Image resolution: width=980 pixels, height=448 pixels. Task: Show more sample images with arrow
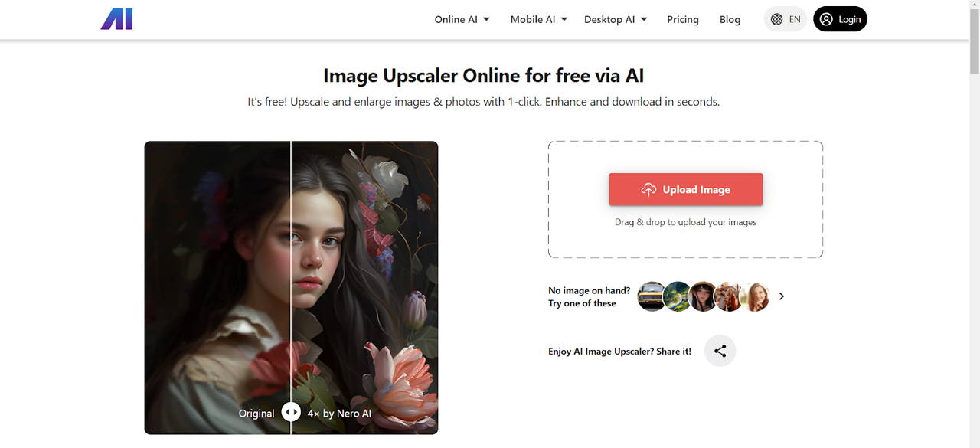(x=782, y=296)
